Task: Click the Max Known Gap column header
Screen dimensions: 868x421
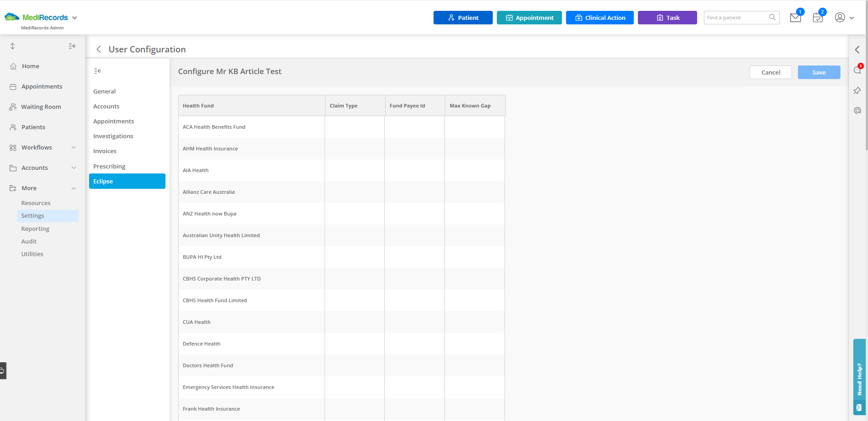Action: [475, 106]
